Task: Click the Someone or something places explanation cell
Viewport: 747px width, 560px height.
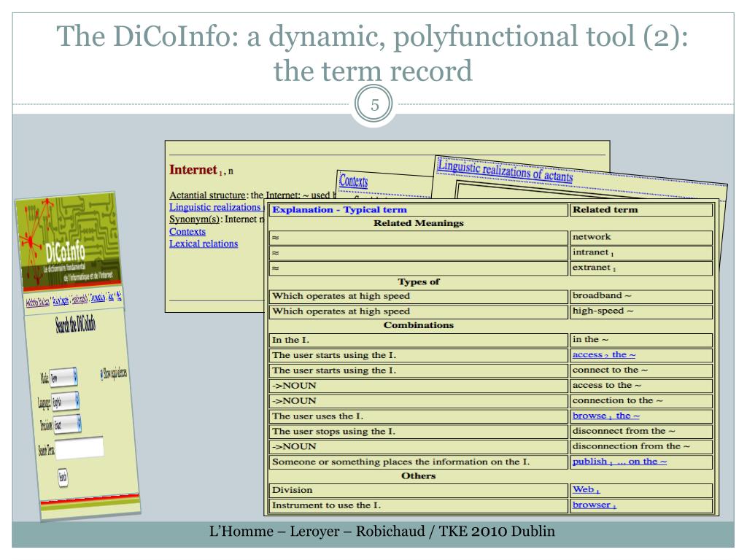Action: [419, 462]
